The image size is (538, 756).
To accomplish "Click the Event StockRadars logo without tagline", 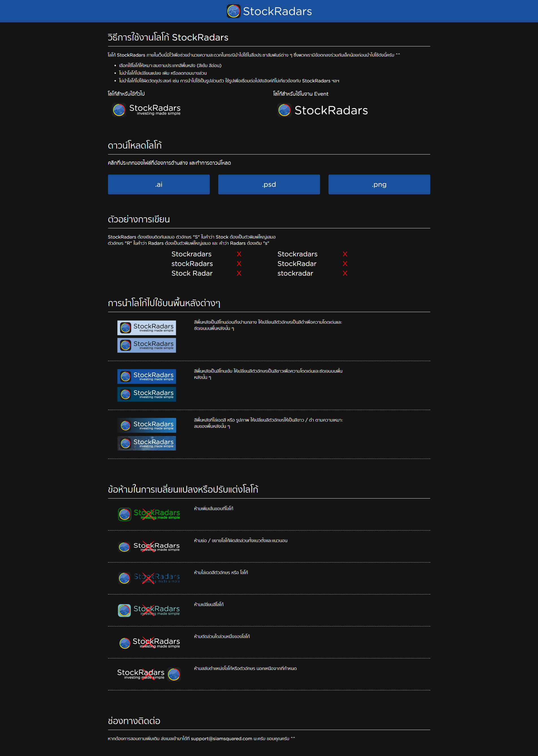I will coord(322,110).
